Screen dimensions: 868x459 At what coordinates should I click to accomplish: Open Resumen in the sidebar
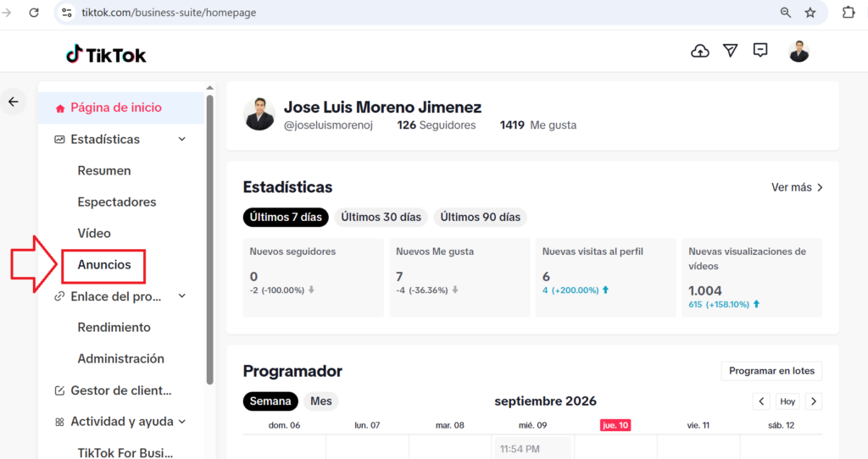104,171
